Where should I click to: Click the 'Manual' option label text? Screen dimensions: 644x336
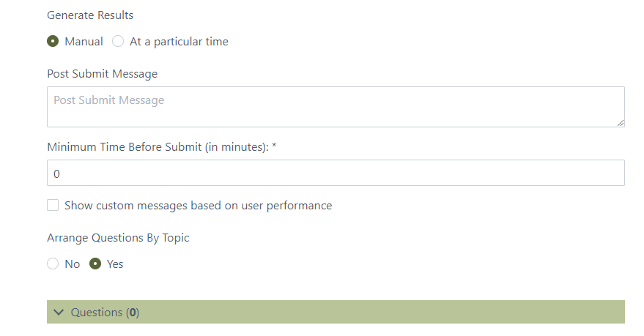(x=84, y=42)
